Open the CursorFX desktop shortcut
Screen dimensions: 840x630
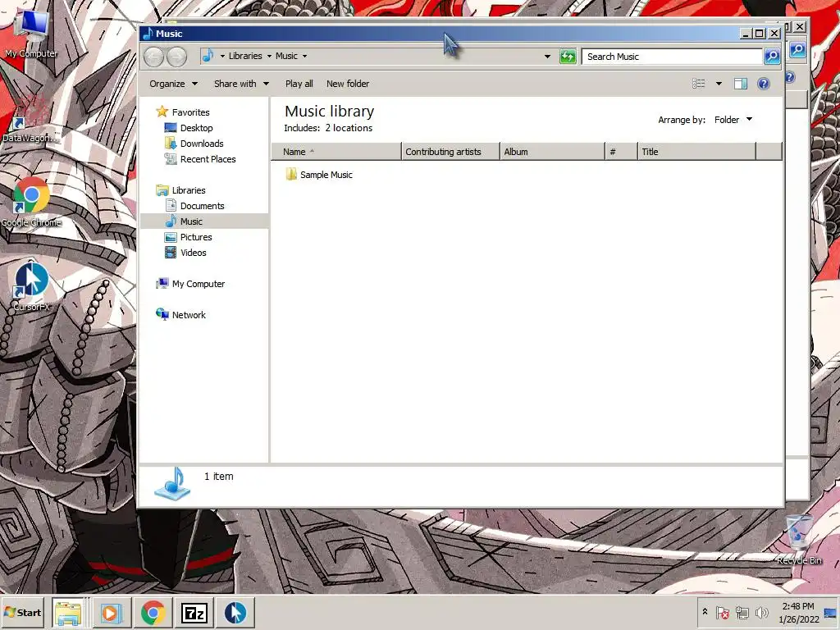31,286
